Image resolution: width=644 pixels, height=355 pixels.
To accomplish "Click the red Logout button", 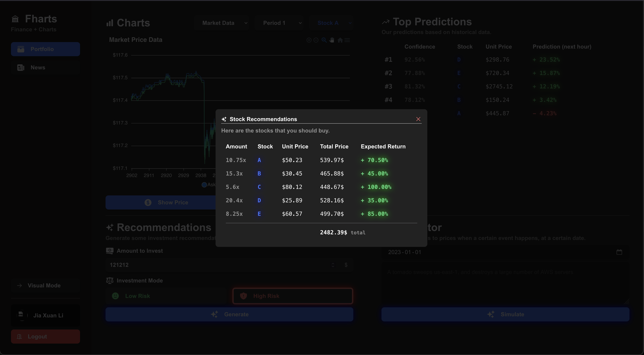I will point(45,336).
